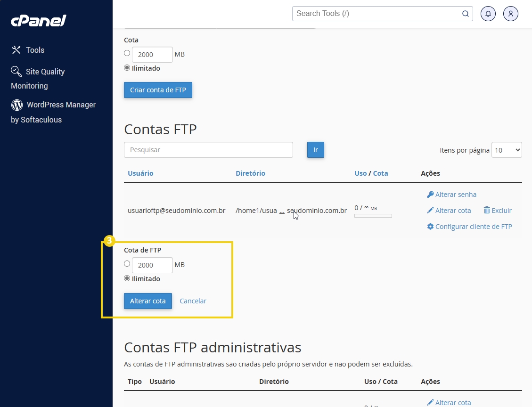The image size is (532, 407).
Task: Open the Itens por página dropdown
Action: tap(507, 150)
